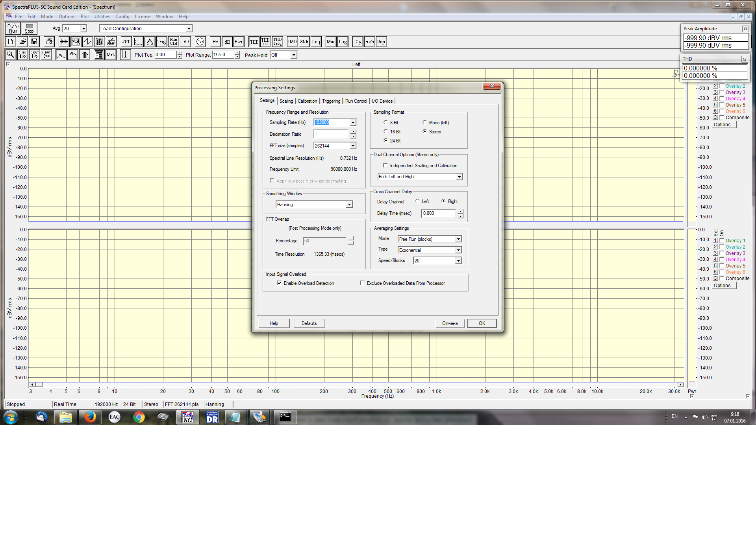Toggle the THD utility icon
The width and height of the screenshot is (756, 537).
(x=254, y=42)
